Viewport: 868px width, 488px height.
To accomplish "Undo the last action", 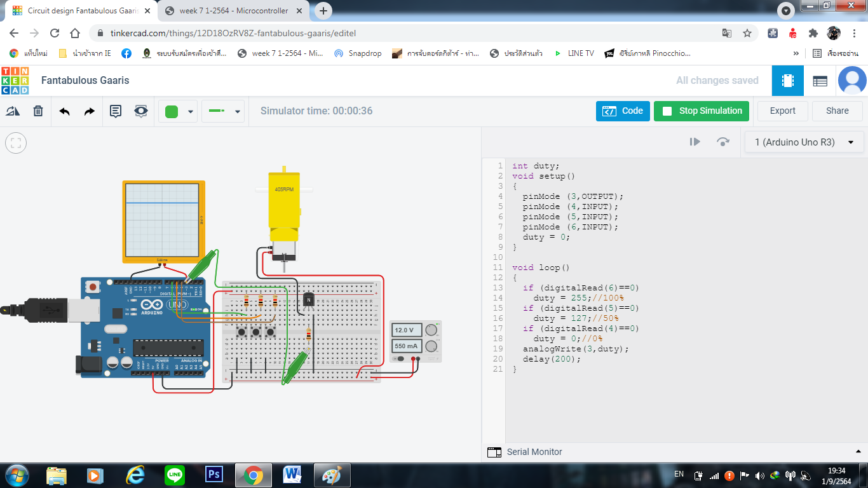I will tap(64, 111).
